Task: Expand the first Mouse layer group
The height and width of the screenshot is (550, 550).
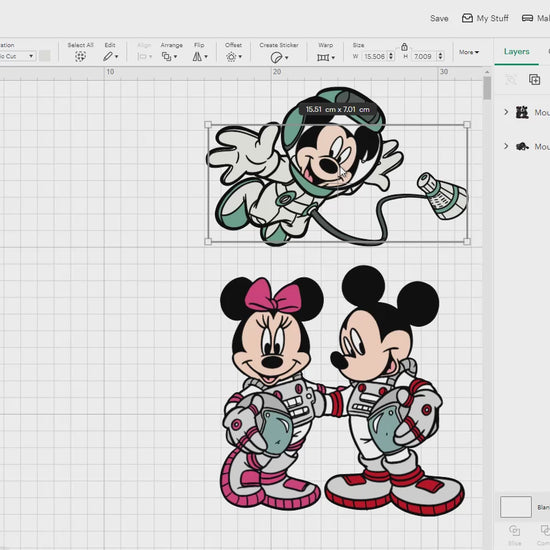Action: [x=506, y=112]
